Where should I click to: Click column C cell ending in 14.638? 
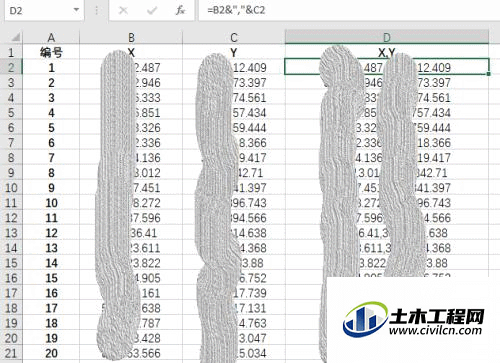(234, 233)
